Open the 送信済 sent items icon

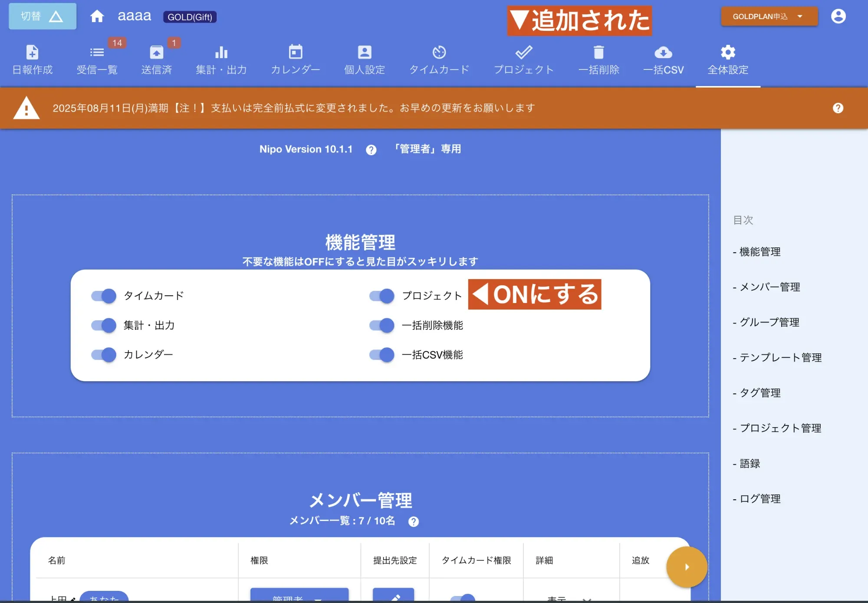coord(157,59)
